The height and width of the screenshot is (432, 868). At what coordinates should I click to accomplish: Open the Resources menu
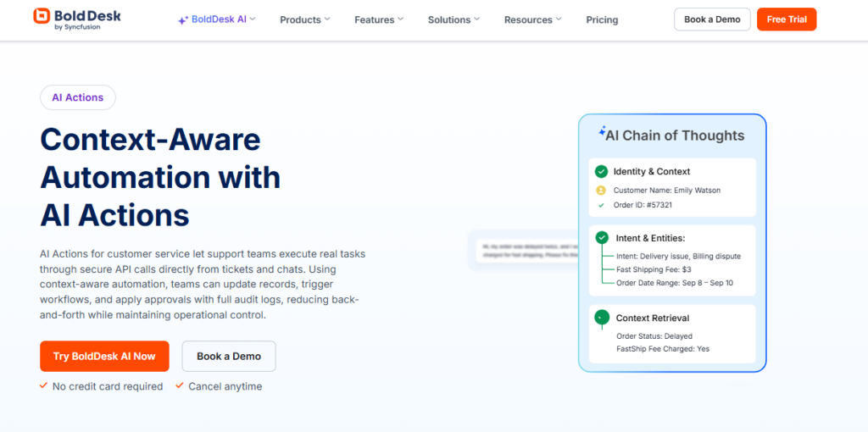pos(533,20)
